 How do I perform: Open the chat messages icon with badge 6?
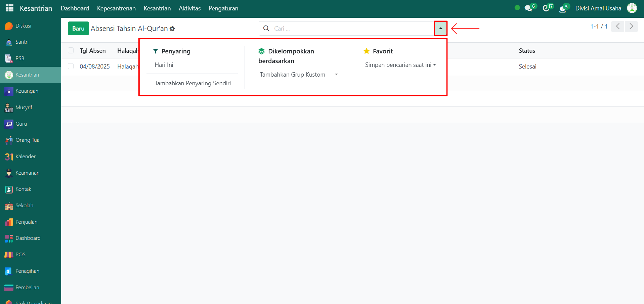[528, 8]
